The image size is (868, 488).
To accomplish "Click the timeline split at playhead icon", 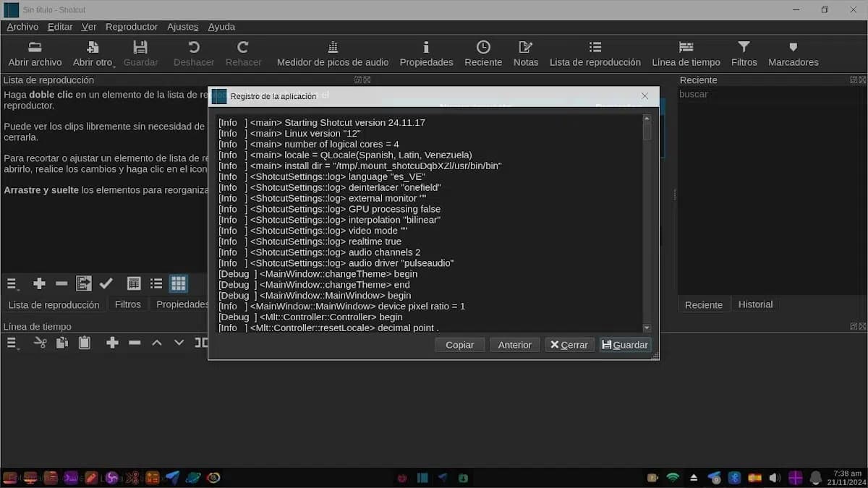I will coord(201,343).
